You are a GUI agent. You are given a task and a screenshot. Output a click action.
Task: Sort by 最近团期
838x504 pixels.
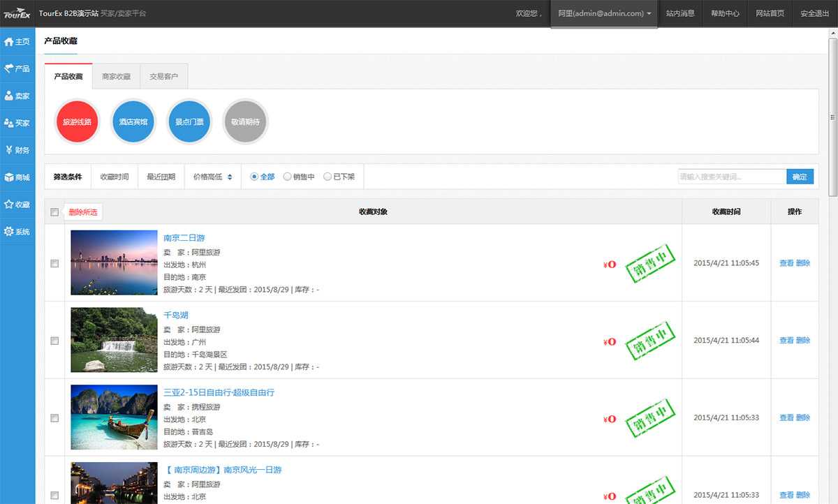click(x=161, y=177)
